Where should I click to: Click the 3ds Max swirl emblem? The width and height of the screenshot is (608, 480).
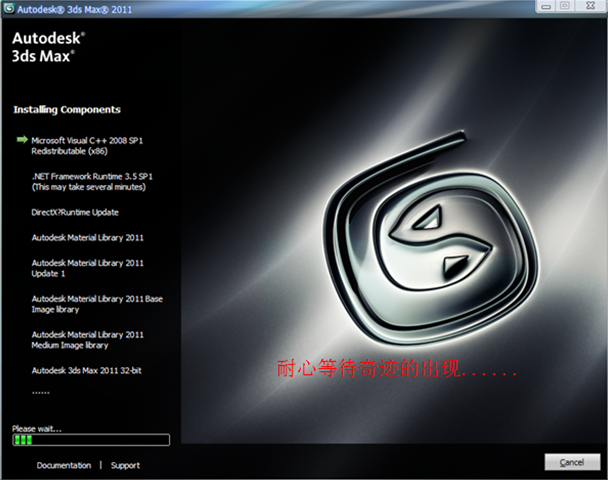[x=430, y=238]
